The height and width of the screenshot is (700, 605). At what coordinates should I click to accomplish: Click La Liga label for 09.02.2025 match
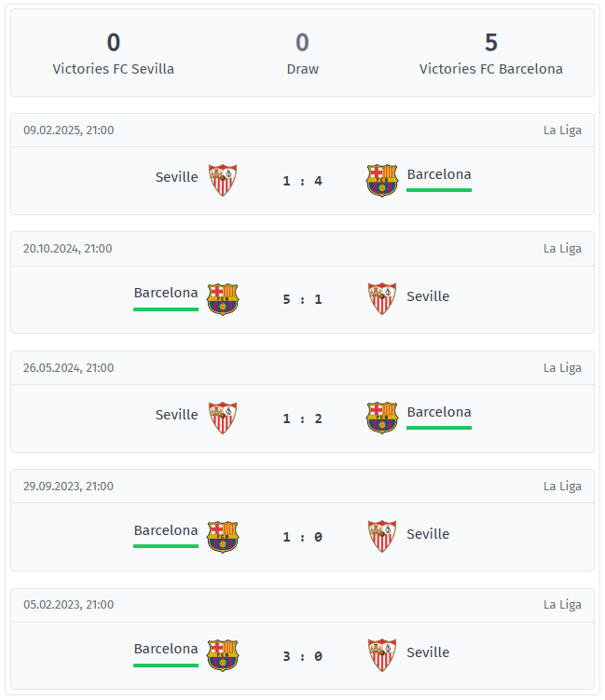pyautogui.click(x=562, y=130)
